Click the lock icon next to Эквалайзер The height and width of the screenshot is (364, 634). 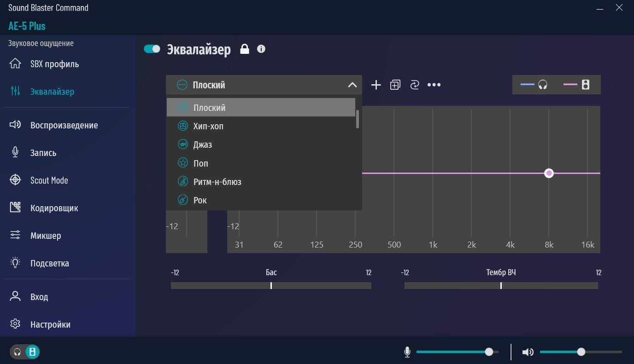point(245,49)
